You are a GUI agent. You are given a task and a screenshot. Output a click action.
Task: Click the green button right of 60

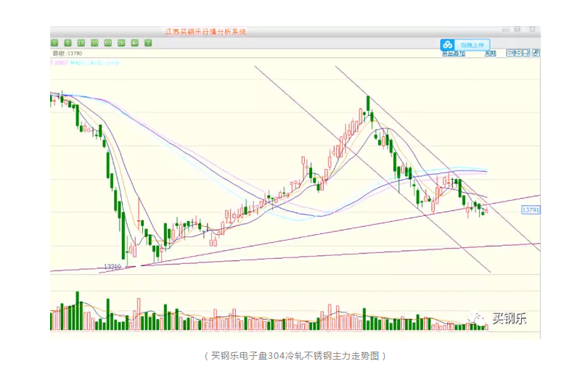pos(121,43)
